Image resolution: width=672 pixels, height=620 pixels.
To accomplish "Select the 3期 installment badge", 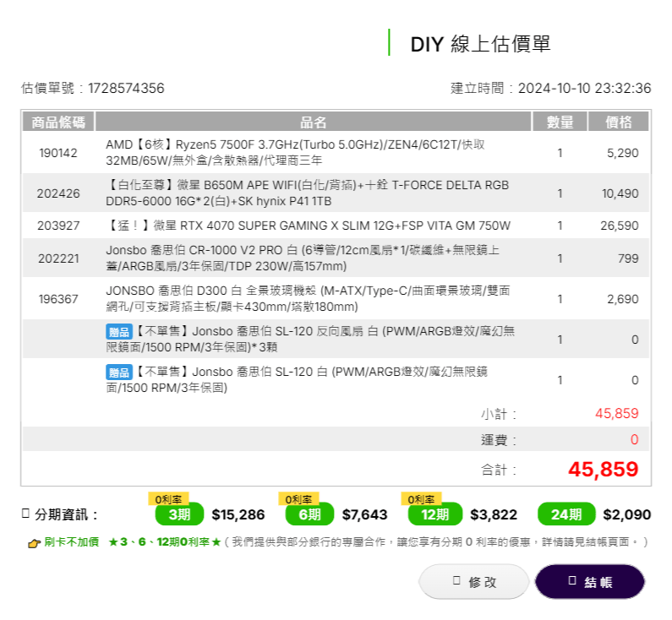I will click(178, 514).
